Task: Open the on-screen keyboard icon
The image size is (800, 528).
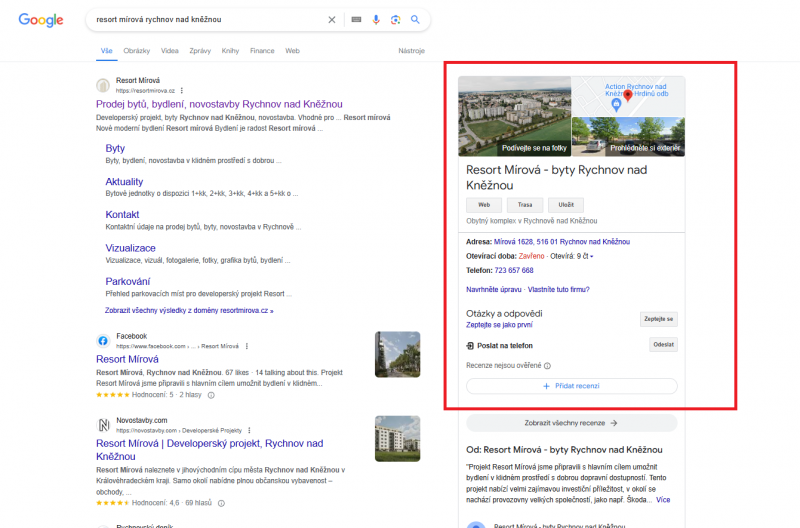Action: point(356,19)
